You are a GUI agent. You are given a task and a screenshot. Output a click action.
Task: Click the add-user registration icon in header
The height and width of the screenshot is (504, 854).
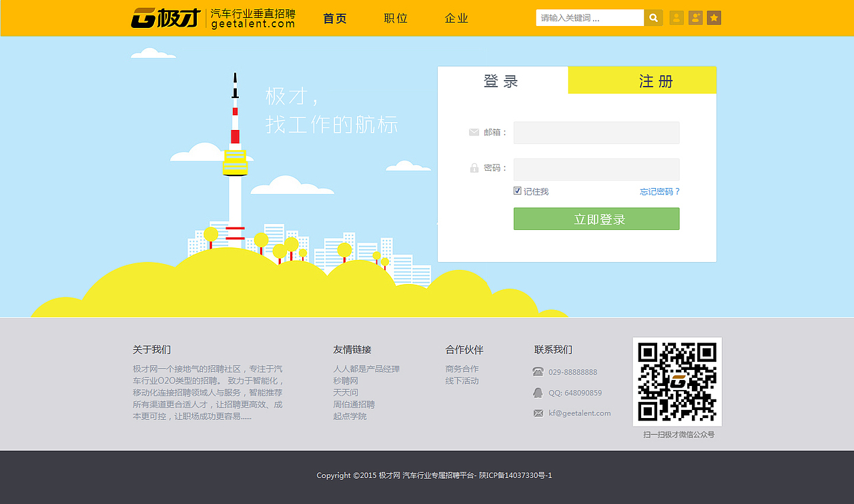pyautogui.click(x=695, y=17)
